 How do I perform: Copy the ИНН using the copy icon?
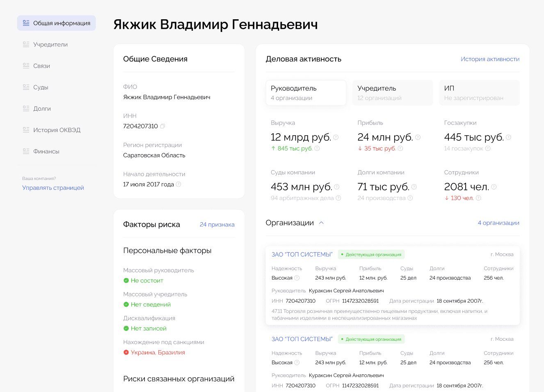[x=162, y=126]
